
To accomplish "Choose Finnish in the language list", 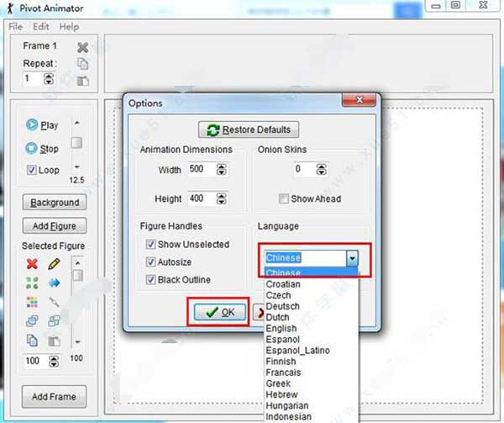I will click(311, 362).
